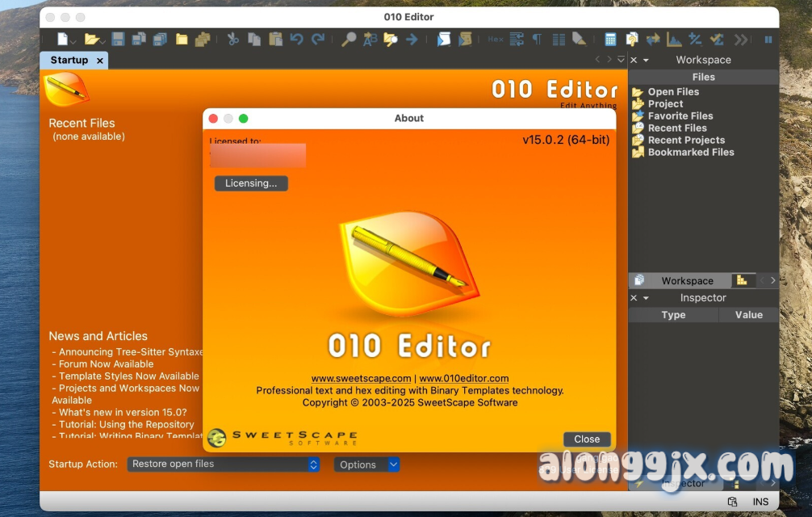Open the New file dropdown arrow
Image resolution: width=812 pixels, height=517 pixels.
73,40
